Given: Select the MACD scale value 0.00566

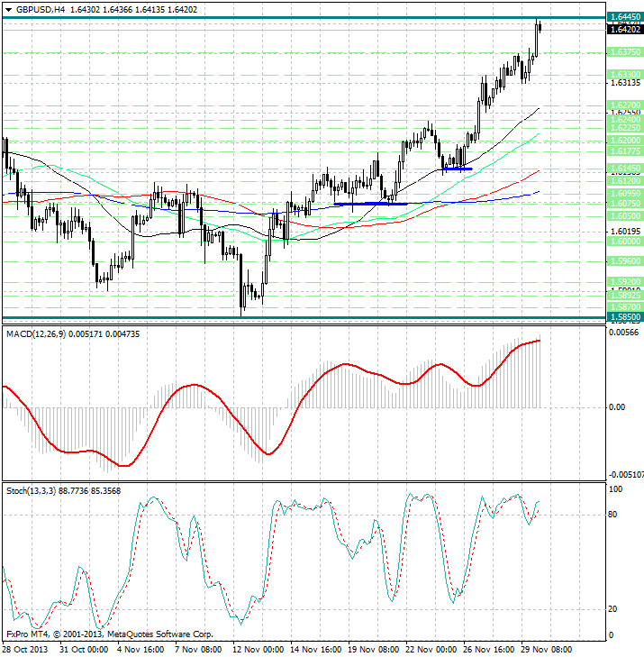Looking at the screenshot, I should pyautogui.click(x=623, y=333).
